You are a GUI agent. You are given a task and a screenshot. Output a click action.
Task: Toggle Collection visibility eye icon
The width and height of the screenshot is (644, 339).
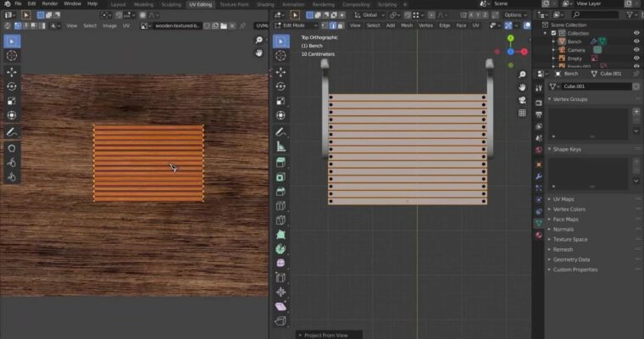[636, 33]
